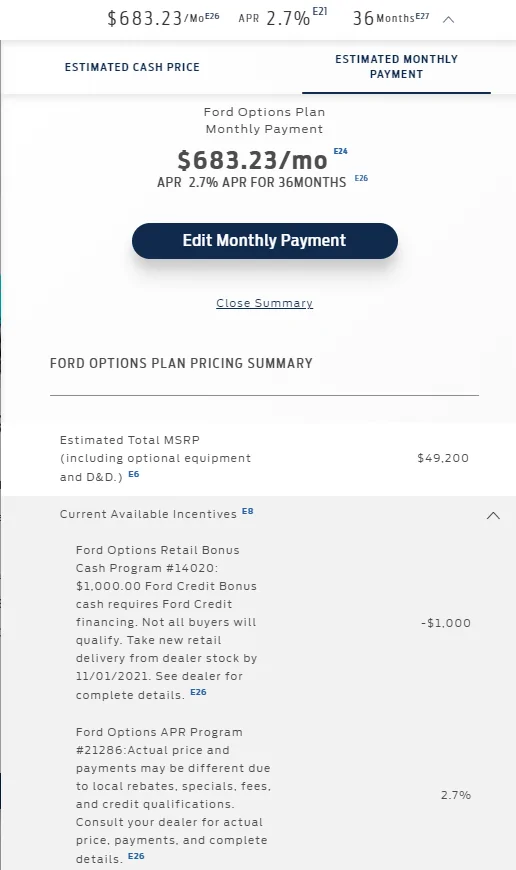
Task: Open footnote E6 after Estimated Total MSRP
Action: 134,474
